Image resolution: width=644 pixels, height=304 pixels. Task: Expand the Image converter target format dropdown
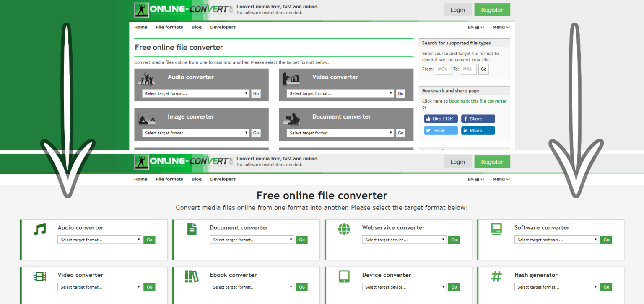[196, 133]
